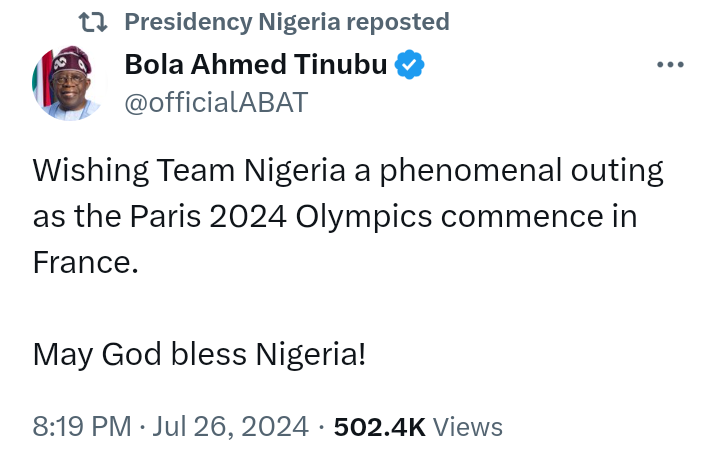720x458 pixels.
Task: Open the Presidency Nigeria reposter profile
Action: 232,21
